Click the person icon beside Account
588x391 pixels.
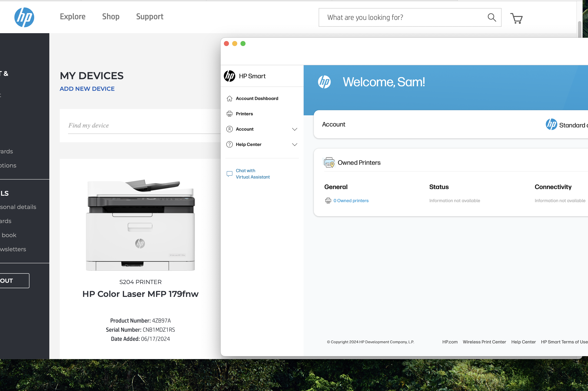click(229, 129)
